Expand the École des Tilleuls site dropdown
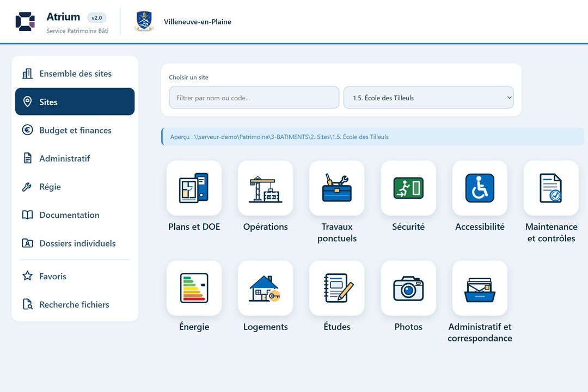Image resolution: width=588 pixels, height=392 pixels. click(x=428, y=97)
